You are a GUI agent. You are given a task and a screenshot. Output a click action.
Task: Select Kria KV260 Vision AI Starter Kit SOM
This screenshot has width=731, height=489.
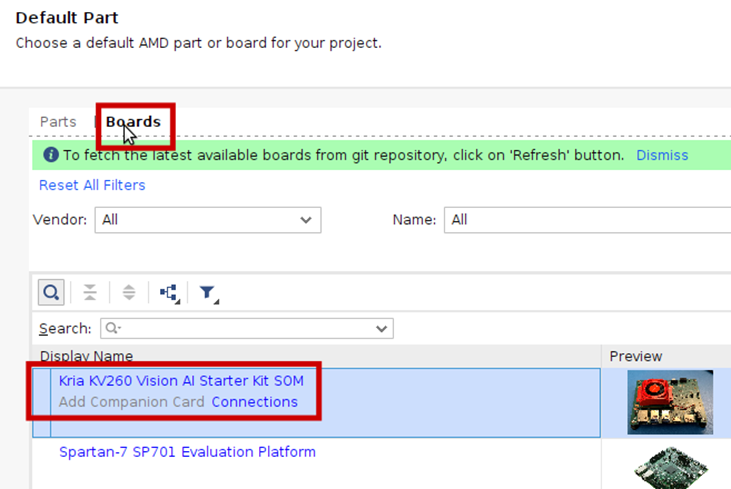coord(181,381)
